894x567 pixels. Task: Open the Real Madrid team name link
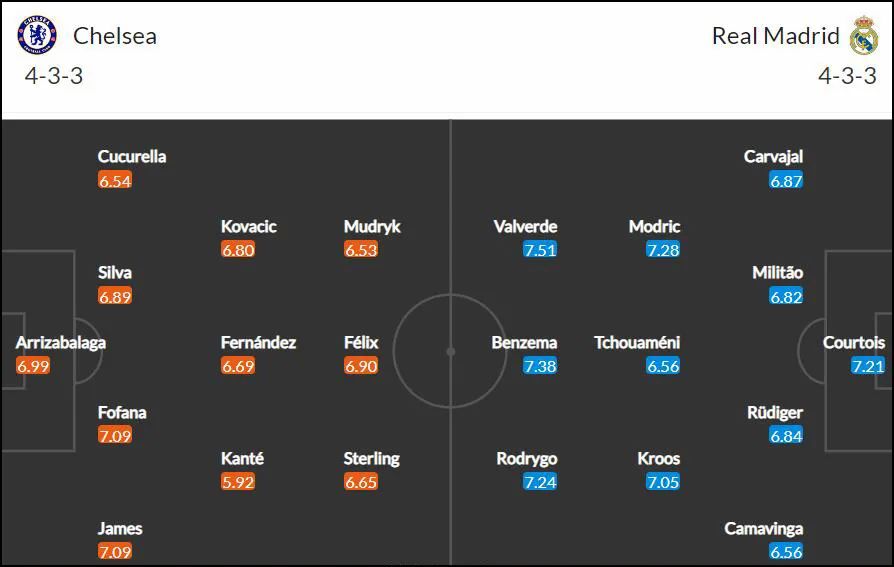click(775, 36)
